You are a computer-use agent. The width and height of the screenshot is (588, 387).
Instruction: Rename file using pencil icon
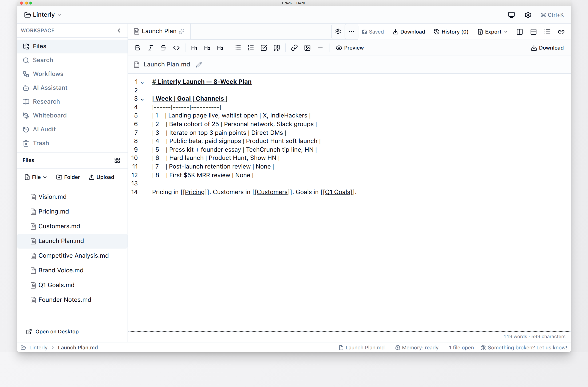(199, 65)
